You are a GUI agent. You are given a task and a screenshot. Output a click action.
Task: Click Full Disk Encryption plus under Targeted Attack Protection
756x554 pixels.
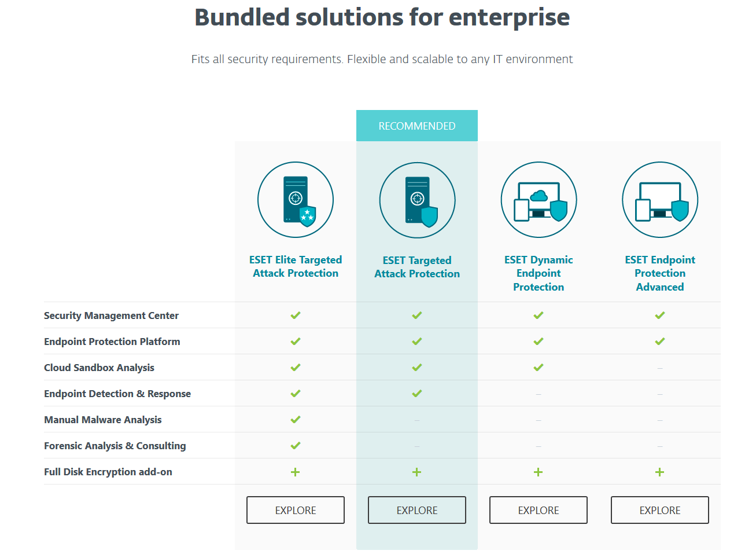(x=417, y=472)
